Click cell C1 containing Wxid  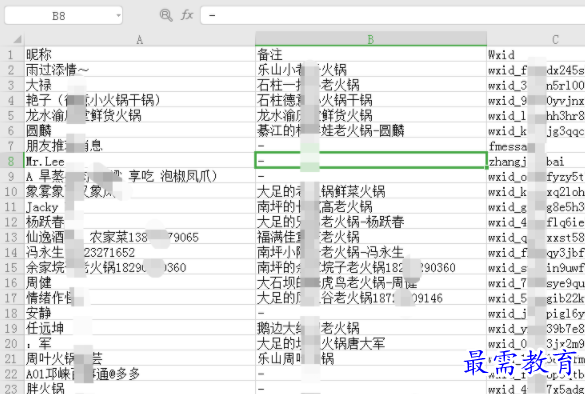coord(536,54)
